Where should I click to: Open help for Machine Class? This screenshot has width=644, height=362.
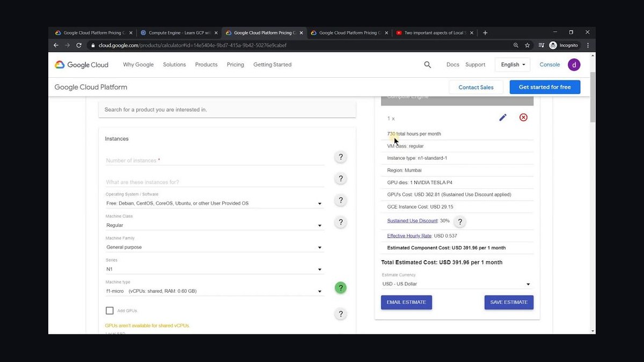pos(341,222)
